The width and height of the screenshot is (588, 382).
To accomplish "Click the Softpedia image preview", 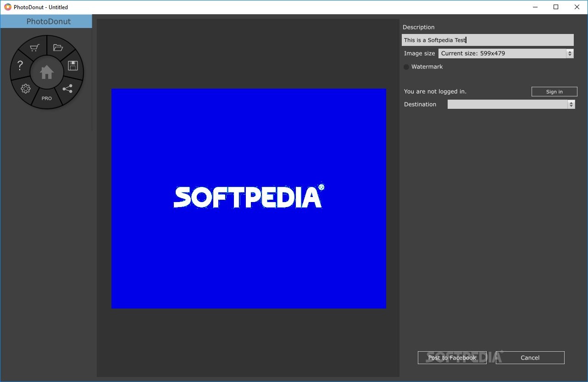I will pyautogui.click(x=249, y=198).
